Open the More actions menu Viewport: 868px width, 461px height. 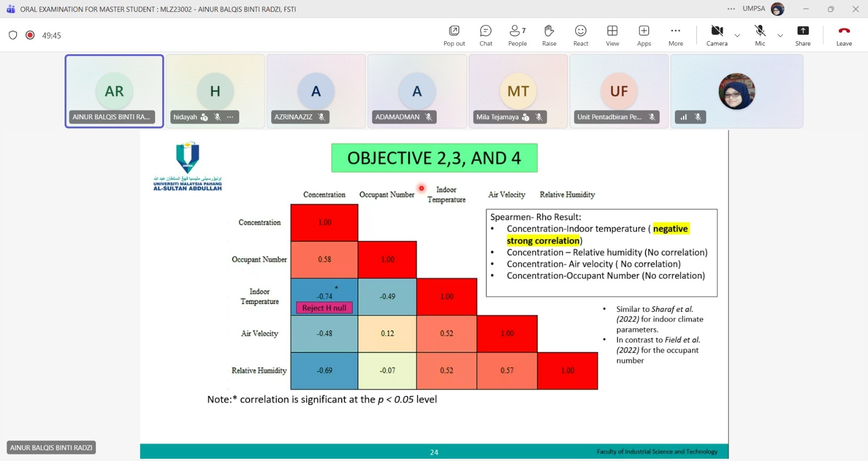pyautogui.click(x=675, y=35)
